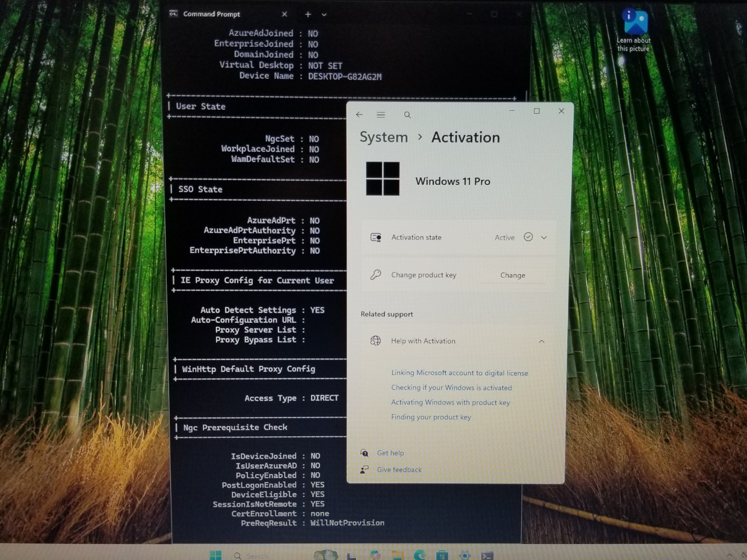Expand the Activation state chevron
747x560 pixels.
coord(544,238)
